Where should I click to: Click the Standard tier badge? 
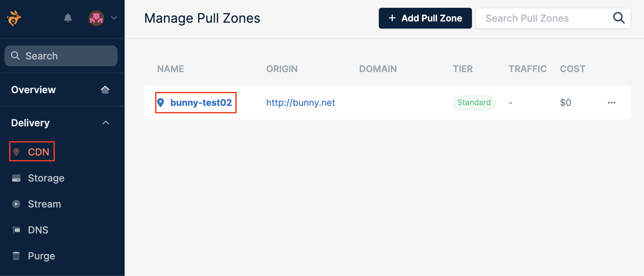pyautogui.click(x=474, y=103)
